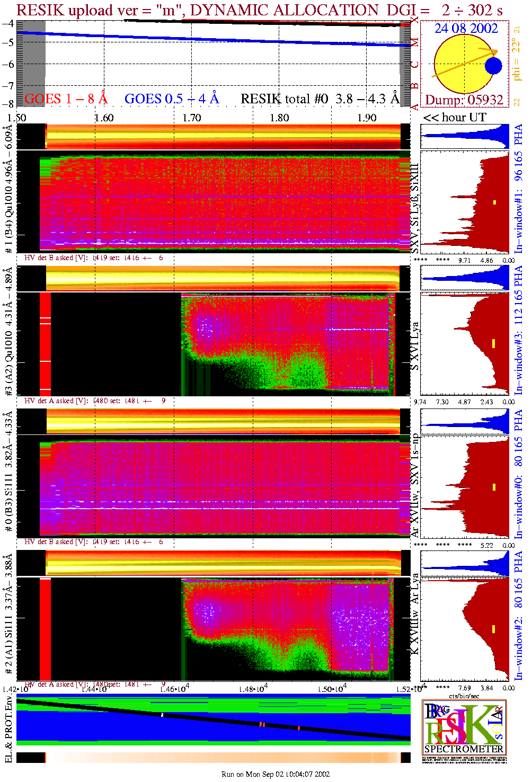Click the 'RESIK total #0 3.8 – 4.3 Å' label
The width and height of the screenshot is (532, 782).
coord(320,99)
